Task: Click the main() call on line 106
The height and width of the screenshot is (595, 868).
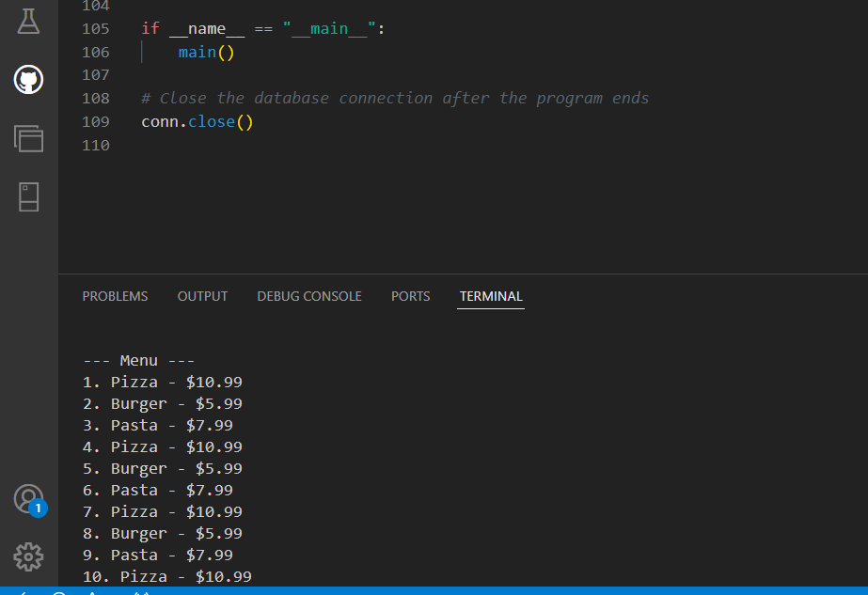Action: tap(207, 52)
